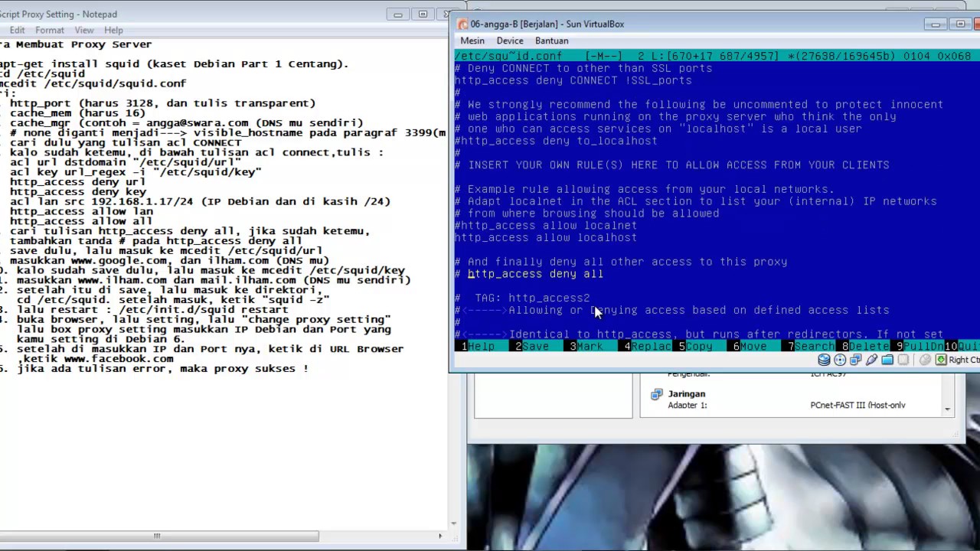The width and height of the screenshot is (980, 551).
Task: Click the 9PullDn function key in mcedit
Action: (920, 347)
